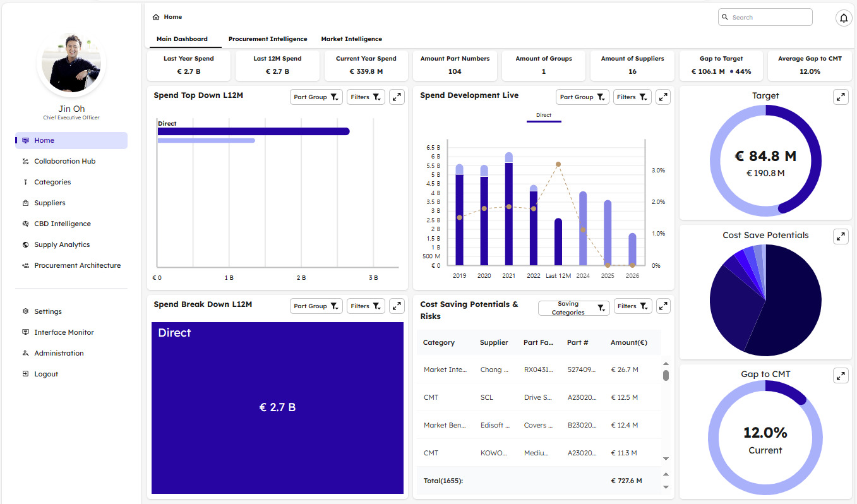Switch to the Procurement Intelligence tab

coord(268,39)
